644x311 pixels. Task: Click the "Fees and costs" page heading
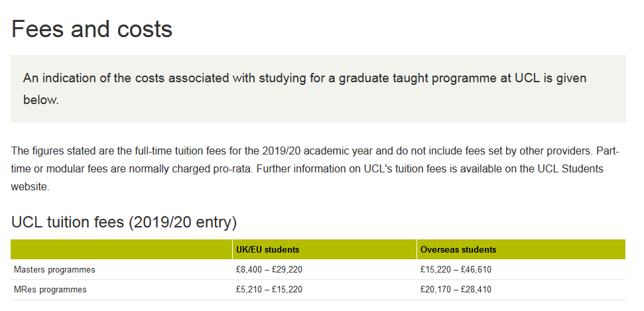tap(92, 29)
